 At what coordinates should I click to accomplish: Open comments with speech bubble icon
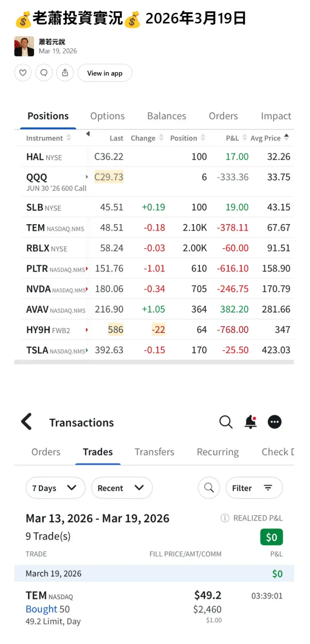click(44, 73)
